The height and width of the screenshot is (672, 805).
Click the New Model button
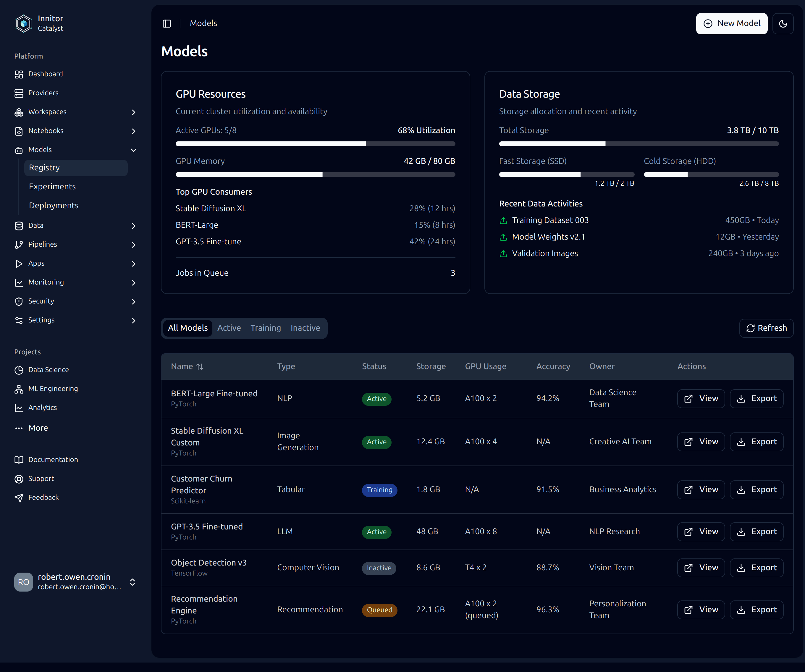coord(731,24)
